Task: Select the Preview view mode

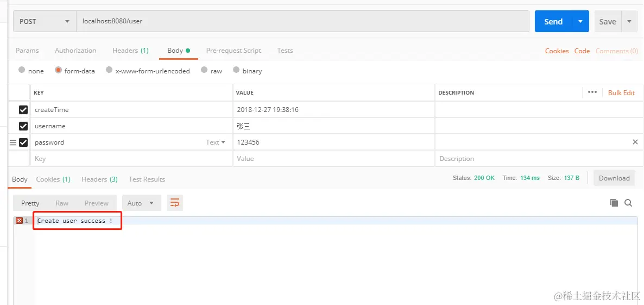Action: 97,203
